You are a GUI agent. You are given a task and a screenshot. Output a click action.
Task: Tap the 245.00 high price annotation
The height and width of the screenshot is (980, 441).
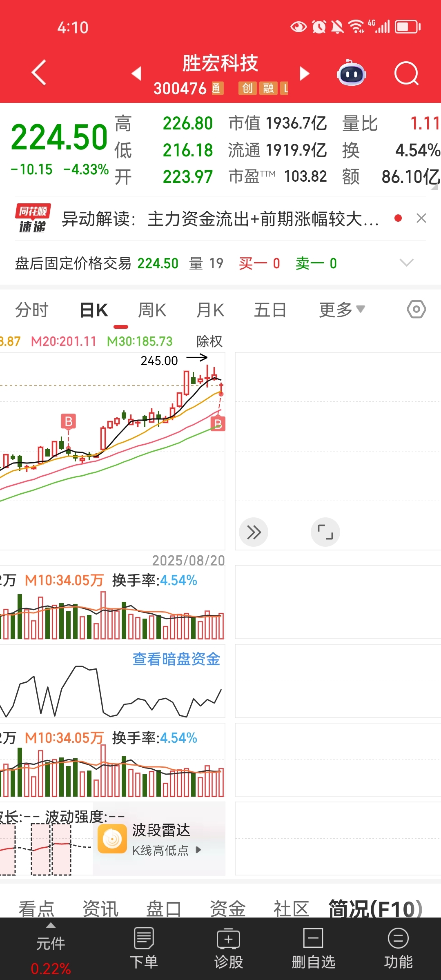159,361
